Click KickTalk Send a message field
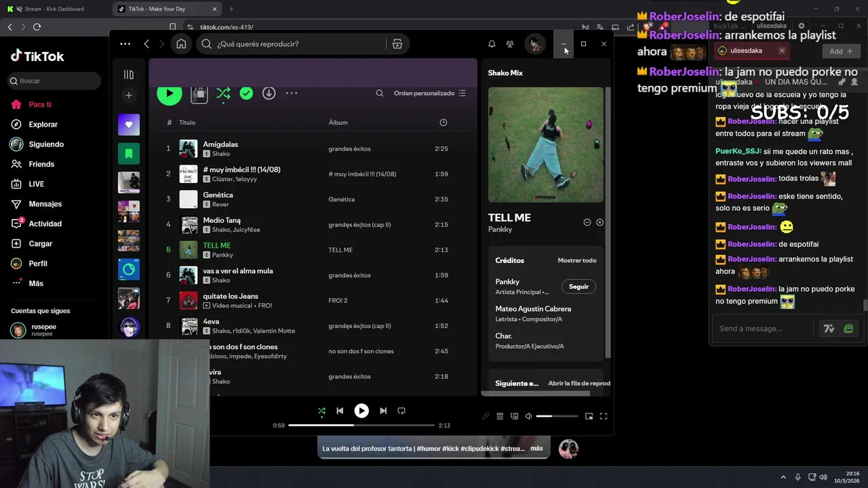This screenshot has width=868, height=488. pos(762,329)
